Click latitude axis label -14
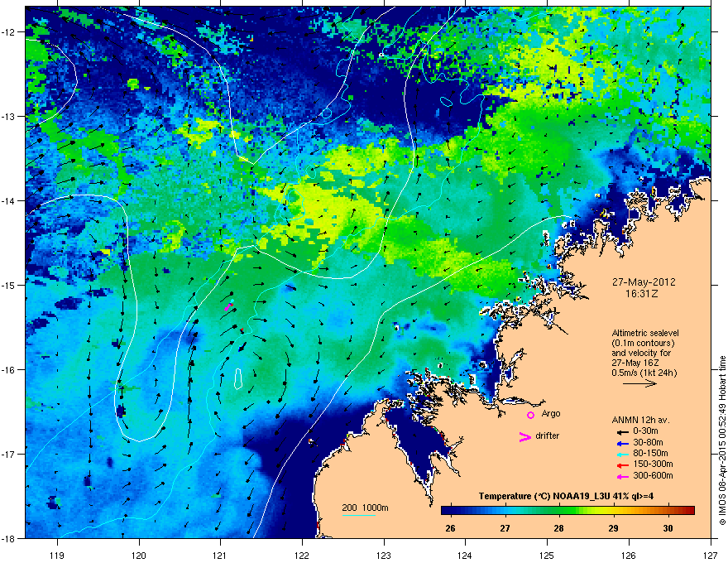Viewport: 728px width, 563px height. click(x=9, y=200)
